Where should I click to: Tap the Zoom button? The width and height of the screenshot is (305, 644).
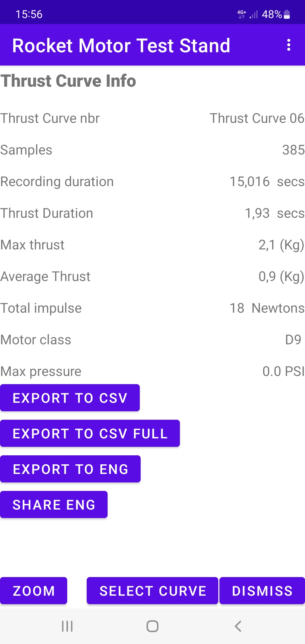(34, 591)
